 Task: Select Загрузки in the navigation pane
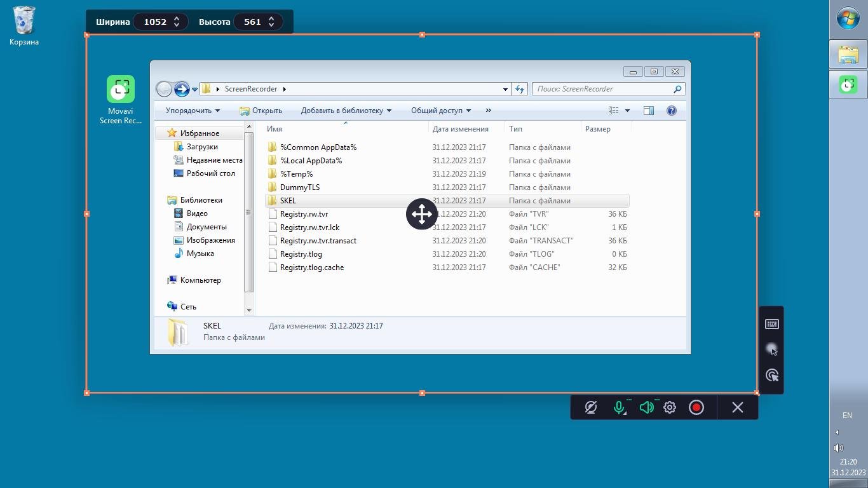coord(202,147)
